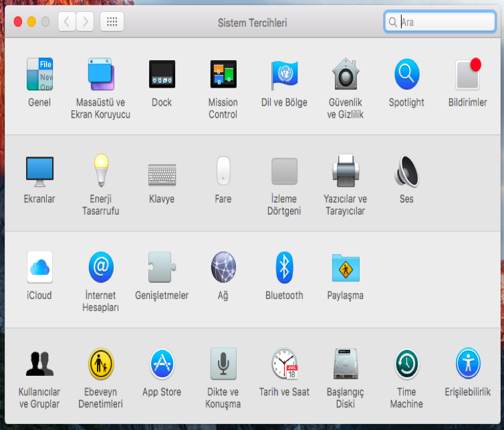
Task: Open Güvenlik ve Gizlilik pane
Action: coord(345,74)
